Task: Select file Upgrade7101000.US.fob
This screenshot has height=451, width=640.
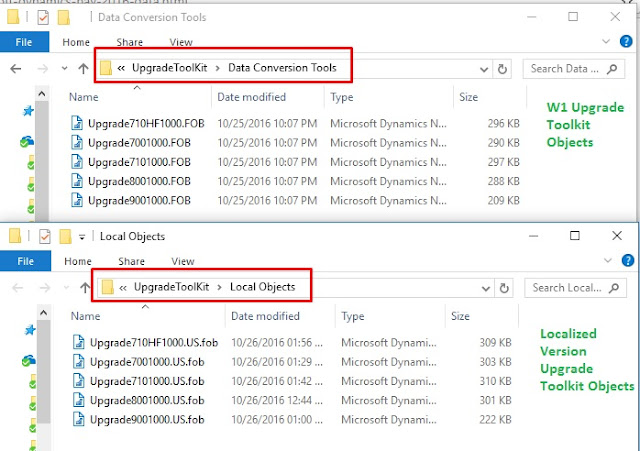Action: 147,381
